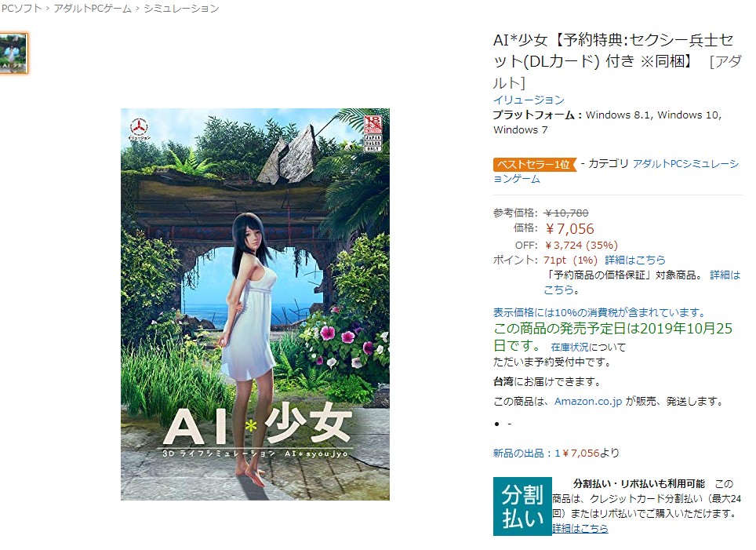The width and height of the screenshot is (756, 550).
Task: Open the price guarantee 詳細はこちら link
Action: (x=642, y=282)
